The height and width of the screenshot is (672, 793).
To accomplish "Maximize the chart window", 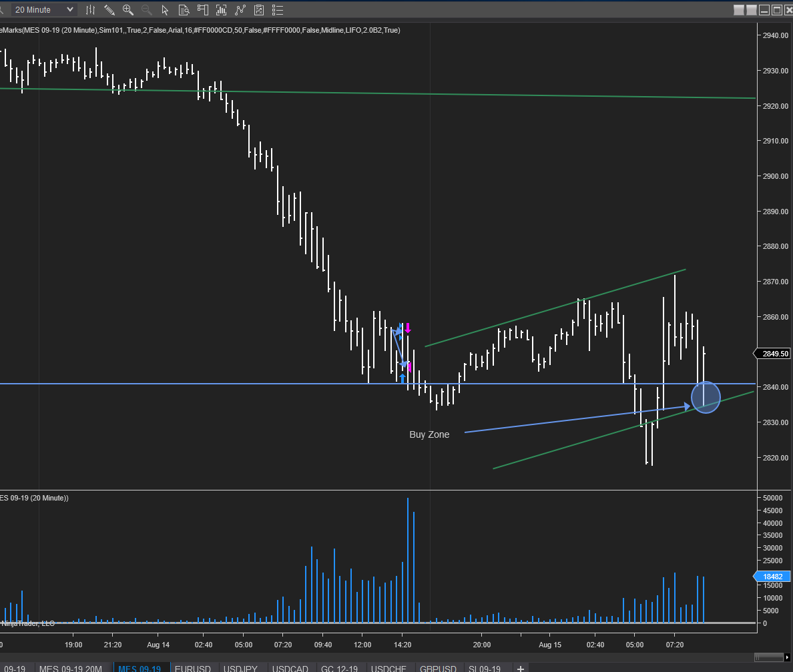I will pos(777,9).
